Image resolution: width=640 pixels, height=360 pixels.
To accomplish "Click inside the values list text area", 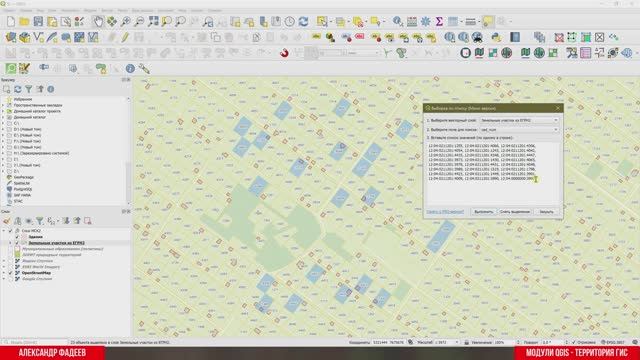I will 493,173.
